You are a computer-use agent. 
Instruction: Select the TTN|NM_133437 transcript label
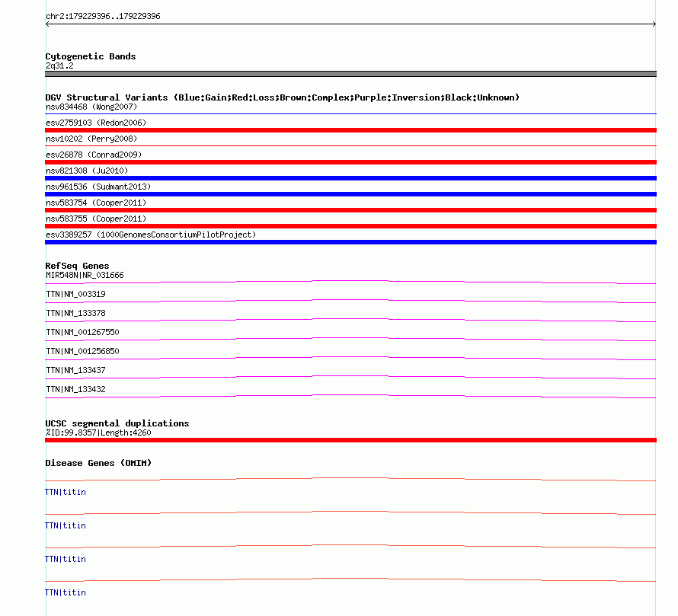(x=75, y=371)
